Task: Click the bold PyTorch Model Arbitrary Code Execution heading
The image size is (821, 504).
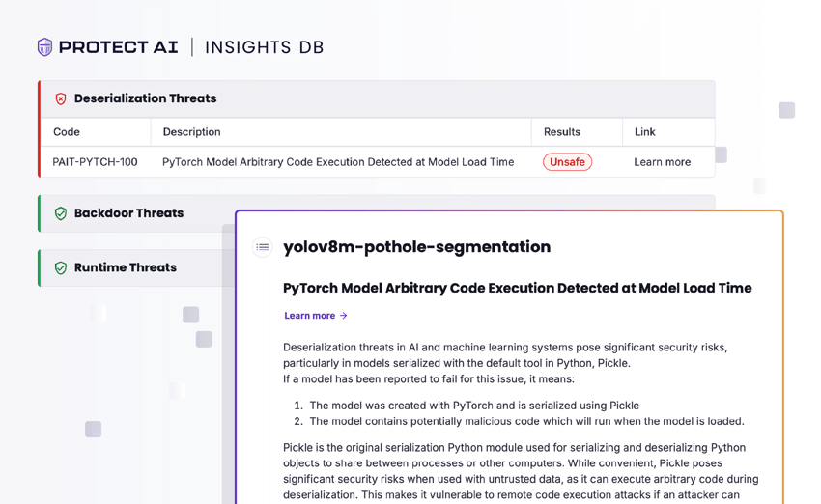Action: point(518,288)
